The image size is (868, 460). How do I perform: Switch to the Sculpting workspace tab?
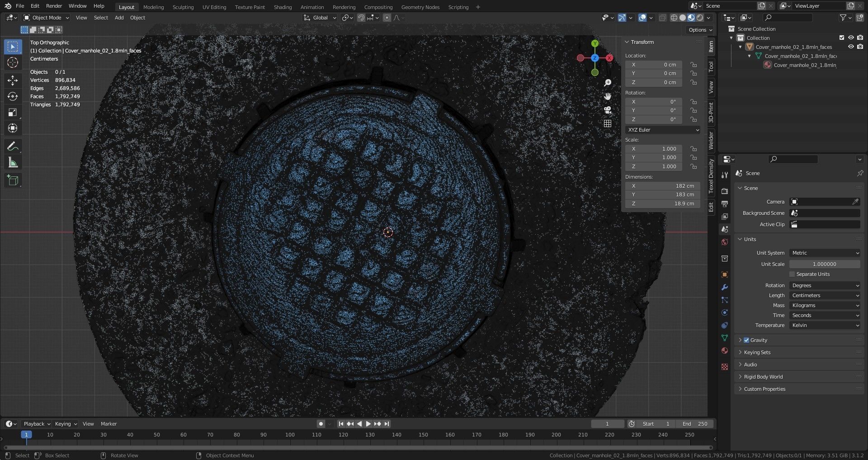point(183,7)
